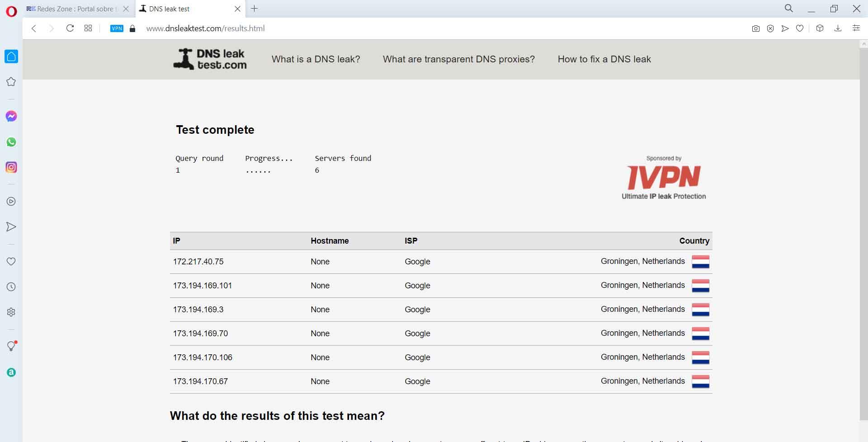Open the Opera main menu logo
The height and width of the screenshot is (442, 868).
(x=11, y=11)
